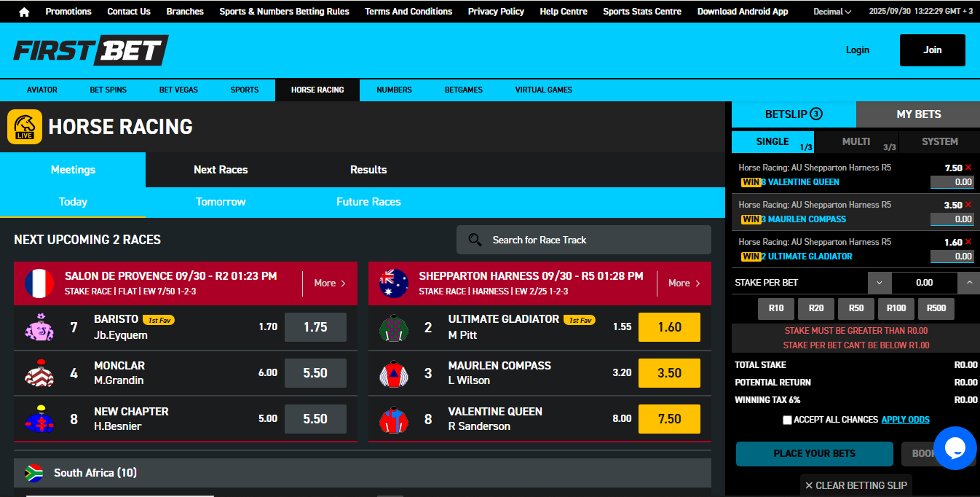This screenshot has height=497, width=980.
Task: Open the Tomorrow races tab
Action: point(220,202)
